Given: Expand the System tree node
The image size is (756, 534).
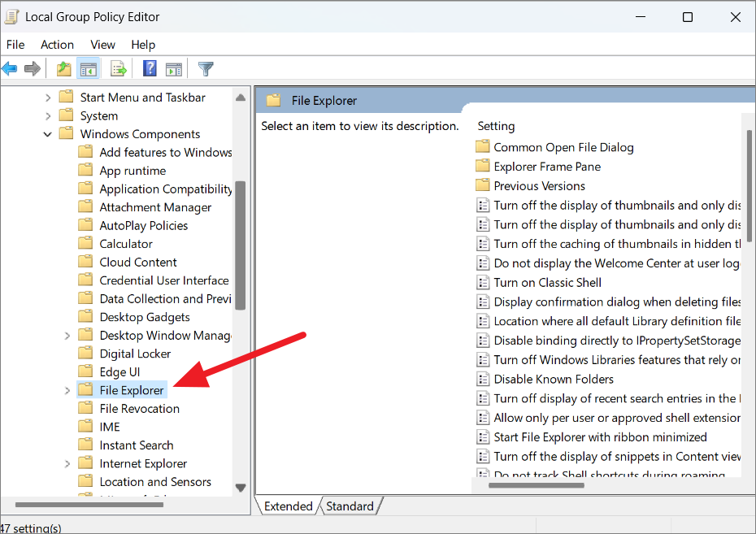Looking at the screenshot, I should point(48,116).
